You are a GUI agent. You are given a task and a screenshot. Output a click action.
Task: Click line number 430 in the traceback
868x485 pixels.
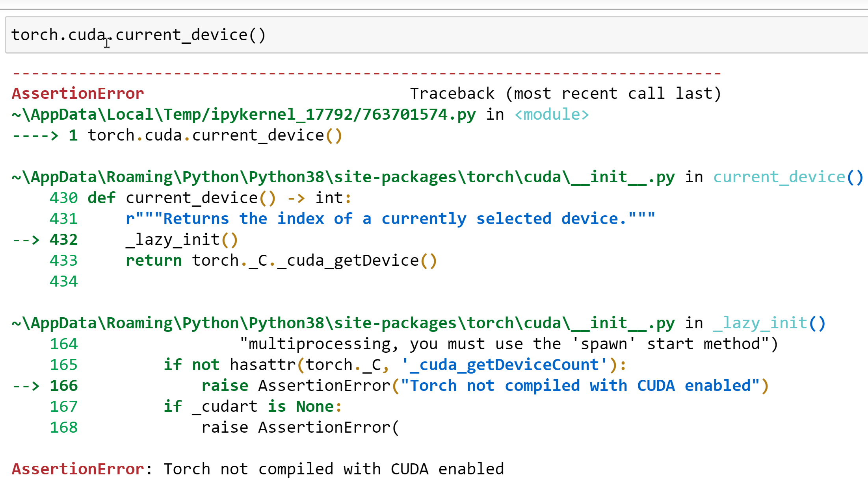[63, 198]
